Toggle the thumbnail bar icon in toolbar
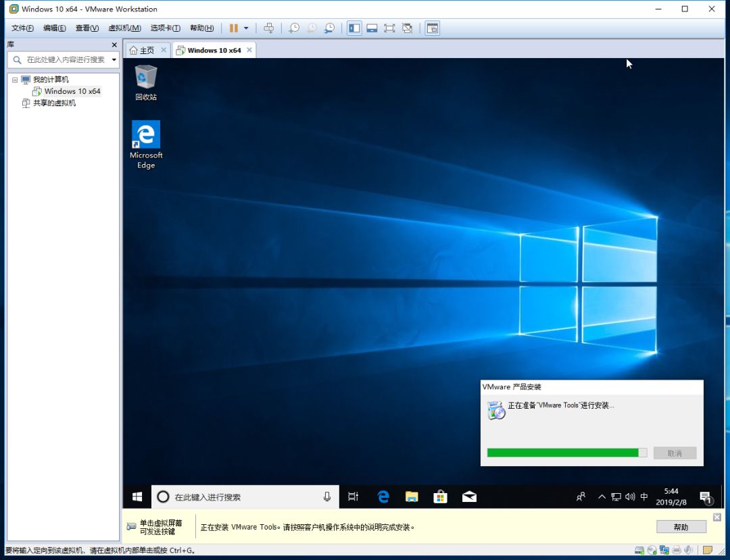The width and height of the screenshot is (730, 560). click(372, 28)
